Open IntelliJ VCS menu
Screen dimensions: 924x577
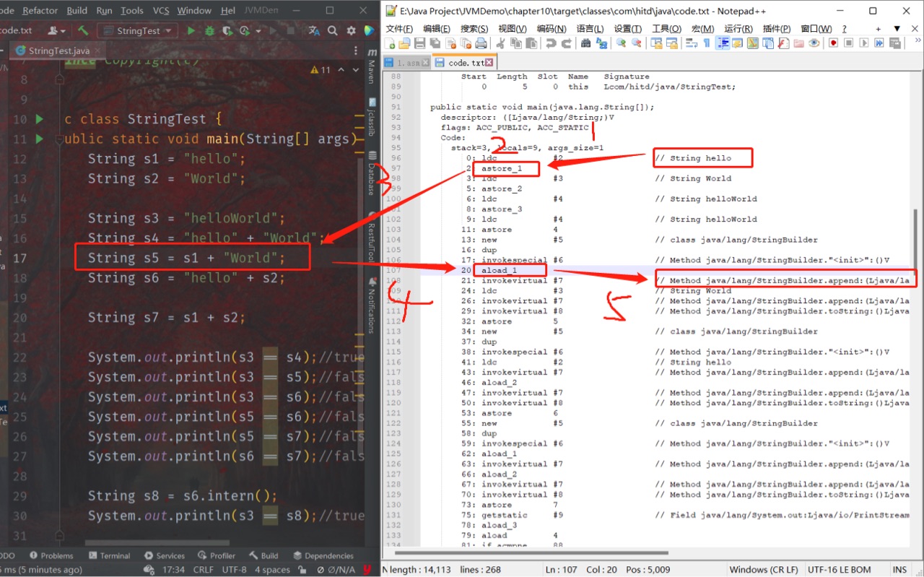click(x=161, y=10)
